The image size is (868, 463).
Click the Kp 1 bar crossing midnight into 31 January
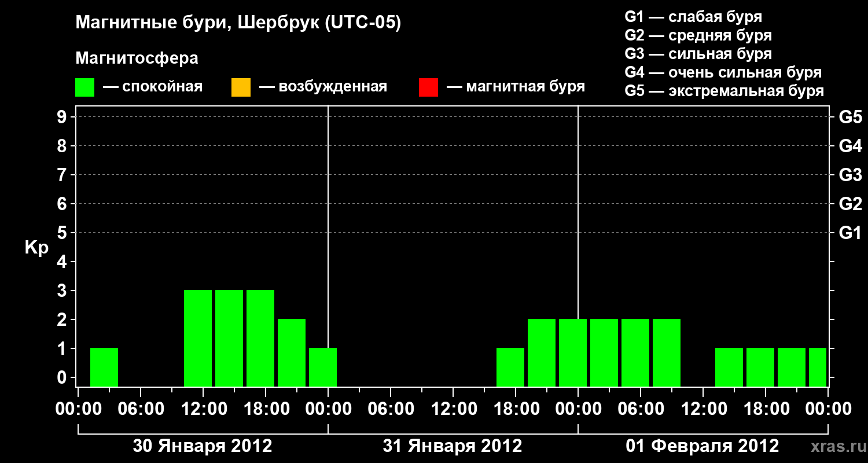(x=323, y=368)
